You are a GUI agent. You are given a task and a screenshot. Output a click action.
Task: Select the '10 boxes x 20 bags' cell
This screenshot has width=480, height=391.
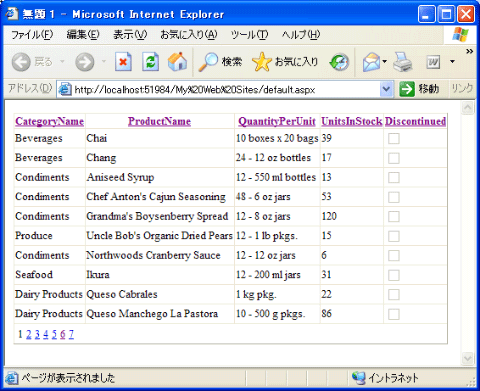click(277, 138)
